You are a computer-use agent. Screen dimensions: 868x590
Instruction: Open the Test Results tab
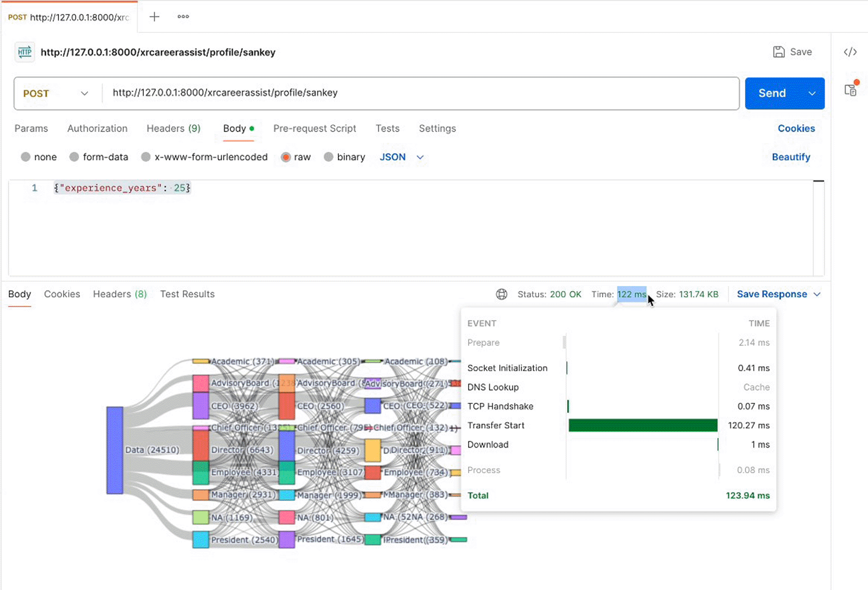187,294
